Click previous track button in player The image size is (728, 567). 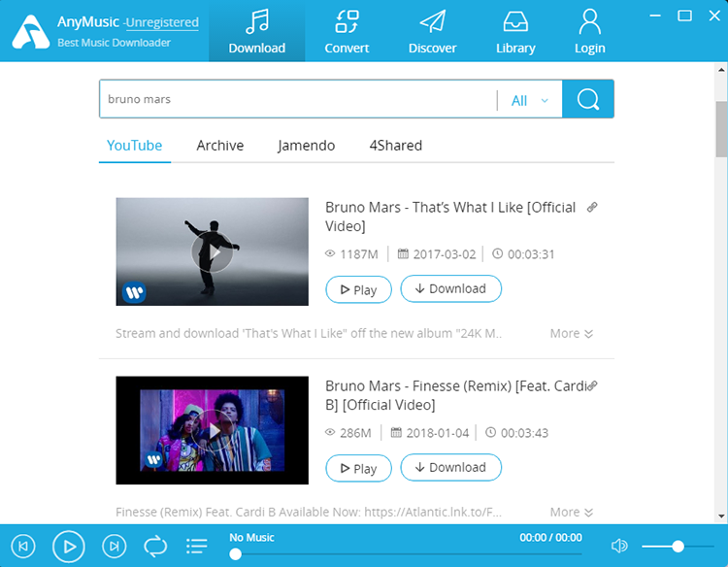tap(23, 546)
